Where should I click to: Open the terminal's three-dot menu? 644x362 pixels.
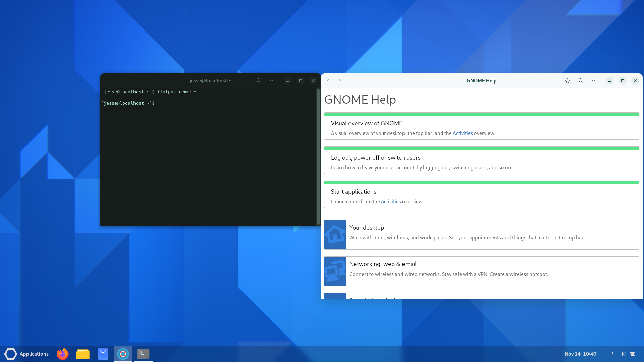coord(272,81)
